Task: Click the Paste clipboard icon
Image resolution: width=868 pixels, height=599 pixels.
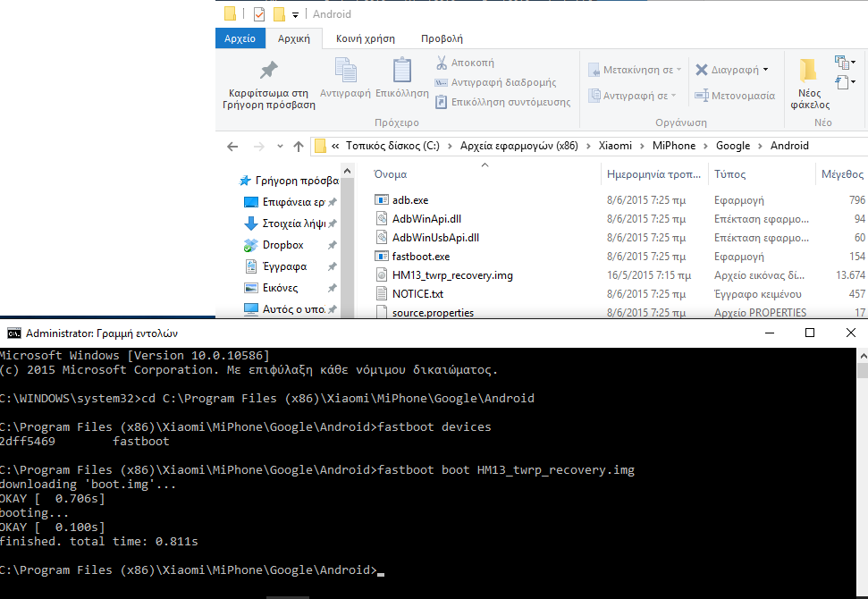Action: click(401, 72)
